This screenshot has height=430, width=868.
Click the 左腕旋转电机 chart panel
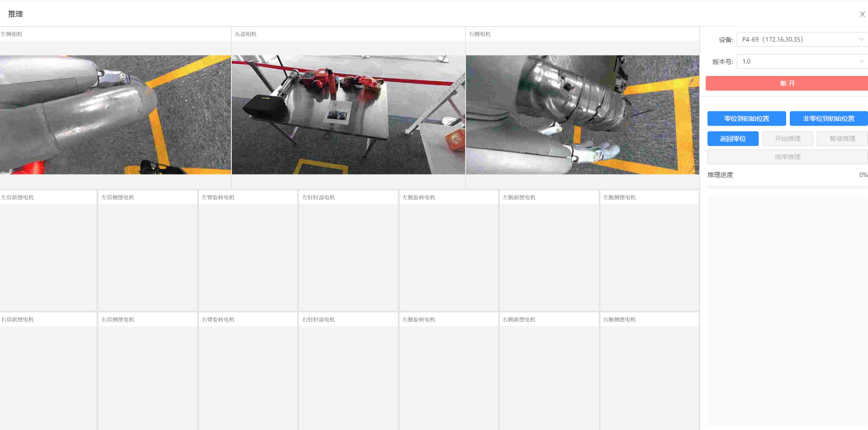(x=448, y=256)
